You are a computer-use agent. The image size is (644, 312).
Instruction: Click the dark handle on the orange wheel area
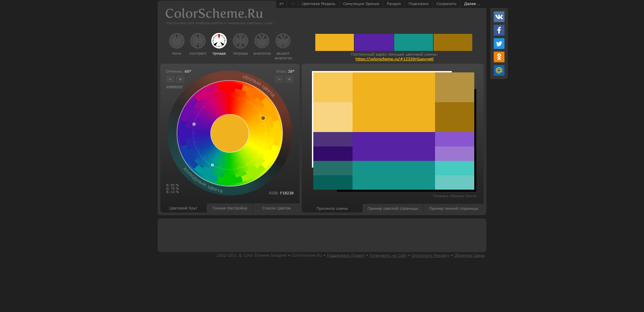pyautogui.click(x=263, y=118)
